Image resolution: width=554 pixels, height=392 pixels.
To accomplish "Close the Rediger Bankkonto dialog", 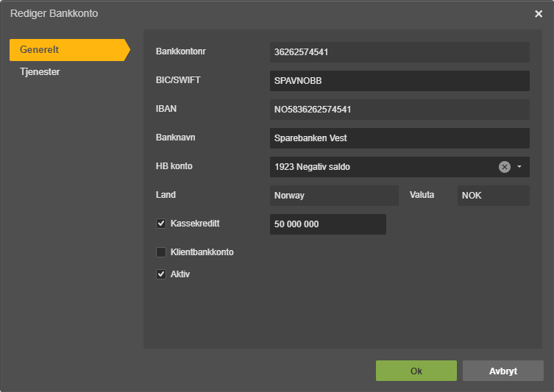I will (539, 14).
